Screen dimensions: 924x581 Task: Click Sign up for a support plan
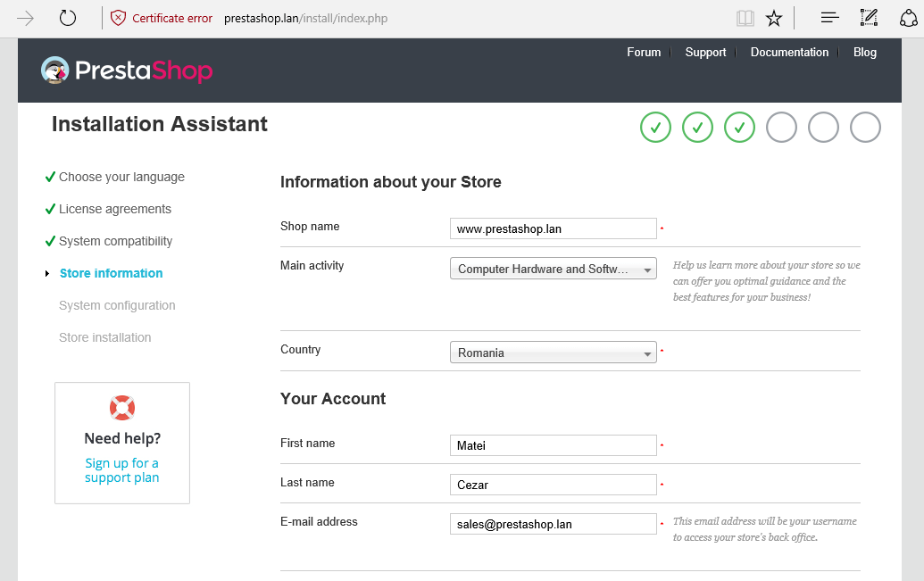[x=122, y=470]
